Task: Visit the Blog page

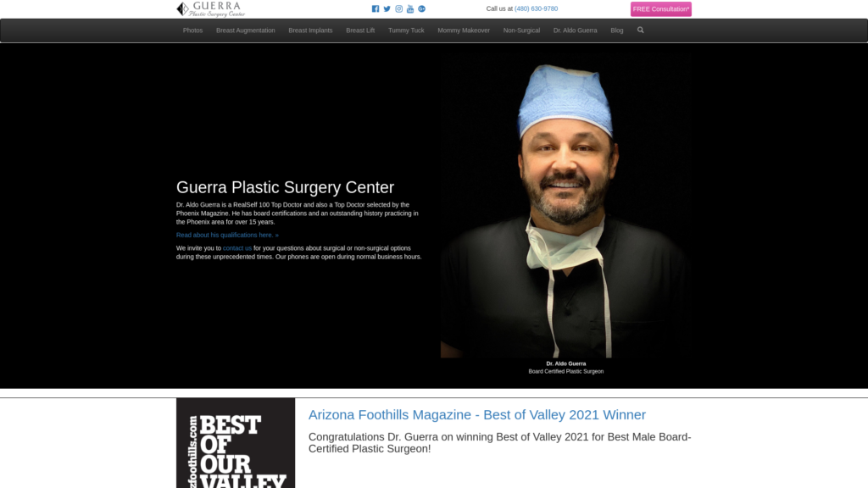Action: coord(617,30)
